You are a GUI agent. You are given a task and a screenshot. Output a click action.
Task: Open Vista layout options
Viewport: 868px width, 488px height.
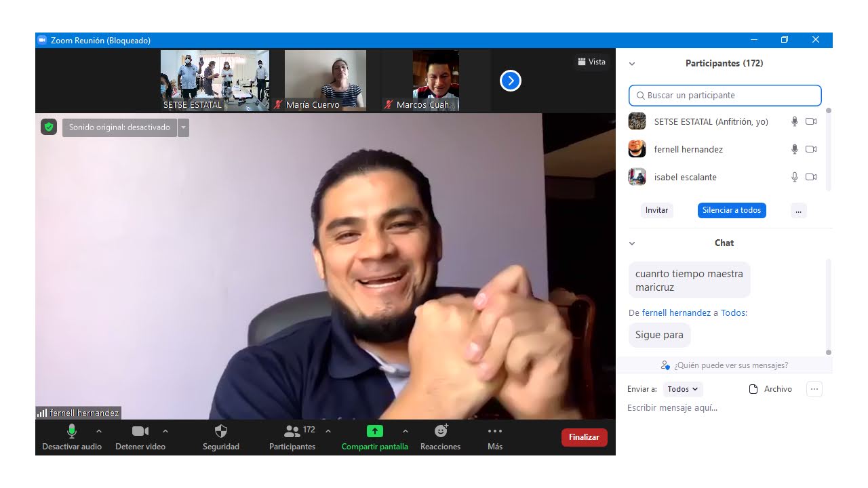pyautogui.click(x=592, y=62)
